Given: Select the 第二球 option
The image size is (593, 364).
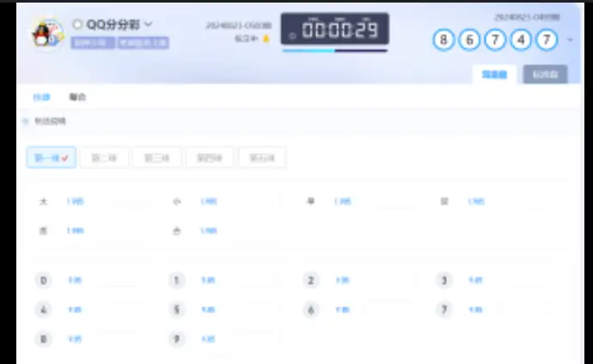Looking at the screenshot, I should click(104, 157).
